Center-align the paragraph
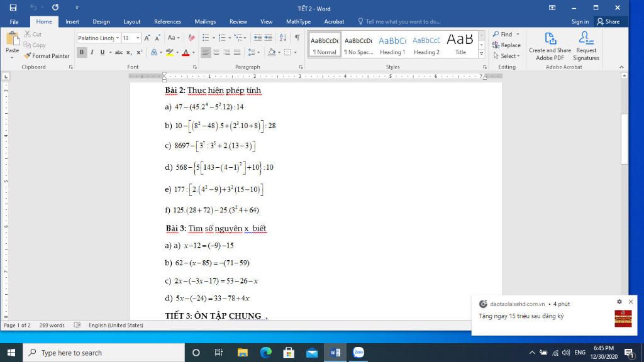 point(216,52)
